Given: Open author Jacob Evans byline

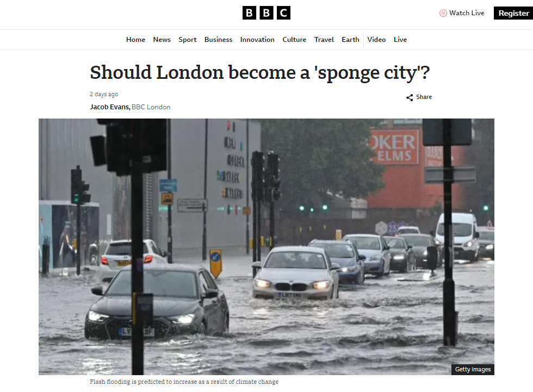Looking at the screenshot, I should 110,107.
